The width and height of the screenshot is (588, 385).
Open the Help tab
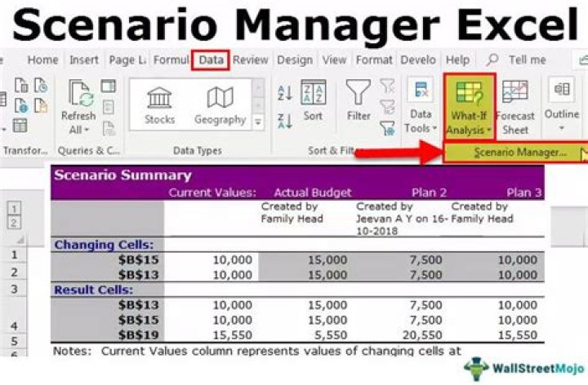click(457, 60)
